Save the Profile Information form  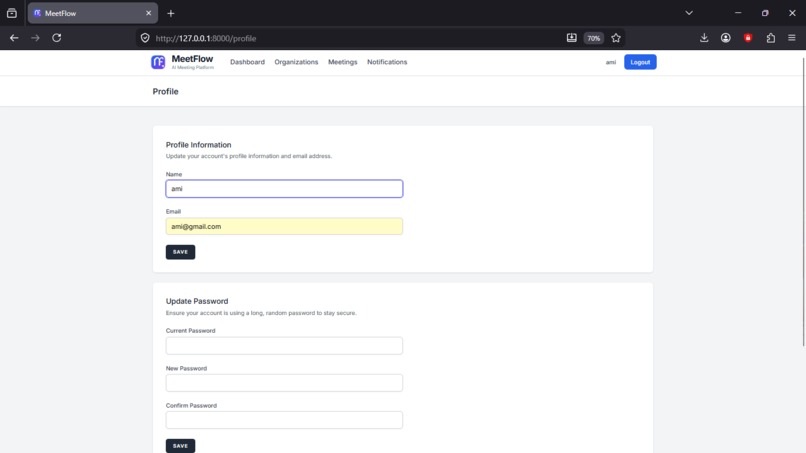click(180, 252)
